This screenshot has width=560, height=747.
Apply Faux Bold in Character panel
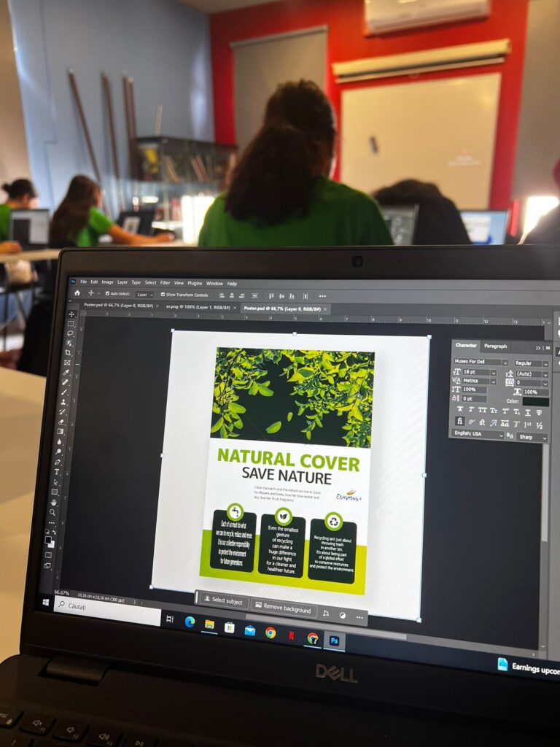[460, 409]
